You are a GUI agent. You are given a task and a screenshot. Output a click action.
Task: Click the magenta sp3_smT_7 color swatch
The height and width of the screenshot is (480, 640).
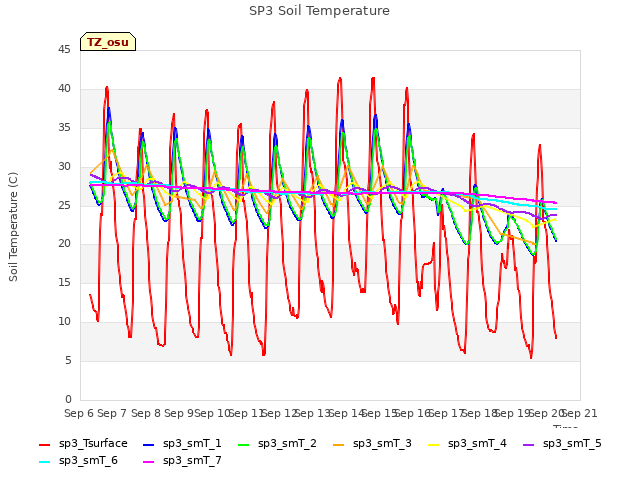(149, 462)
